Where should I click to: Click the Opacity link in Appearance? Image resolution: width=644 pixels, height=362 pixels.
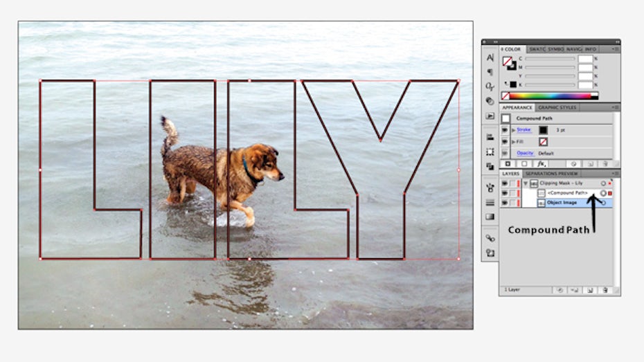(524, 153)
